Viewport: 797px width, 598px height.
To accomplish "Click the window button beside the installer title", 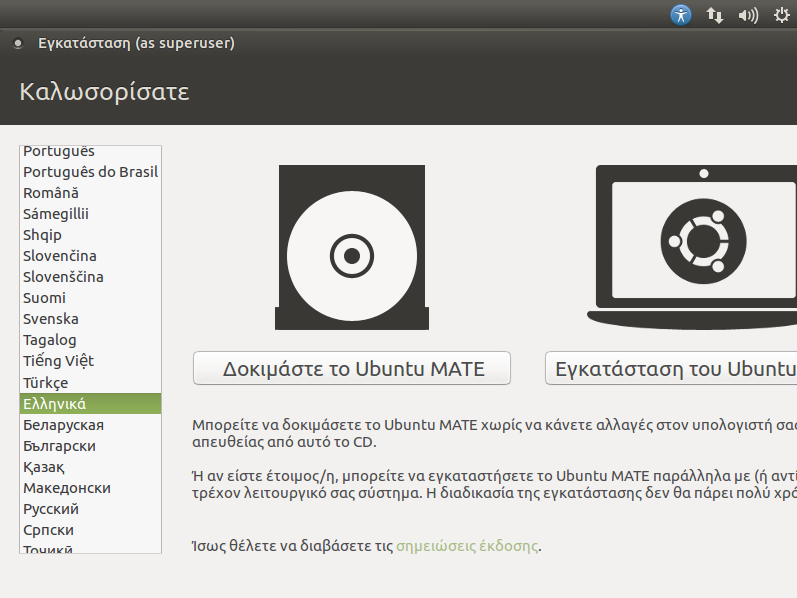I will pyautogui.click(x=18, y=44).
